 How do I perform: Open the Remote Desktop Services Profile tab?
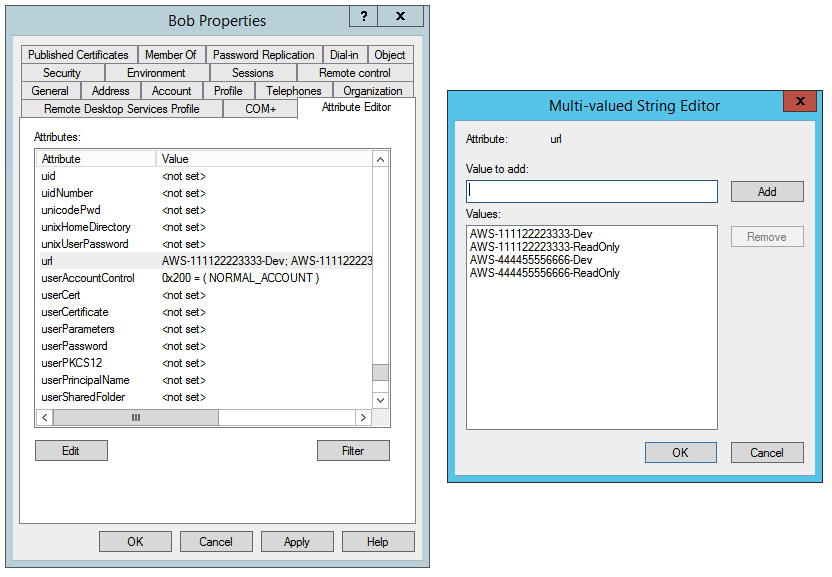(122, 108)
